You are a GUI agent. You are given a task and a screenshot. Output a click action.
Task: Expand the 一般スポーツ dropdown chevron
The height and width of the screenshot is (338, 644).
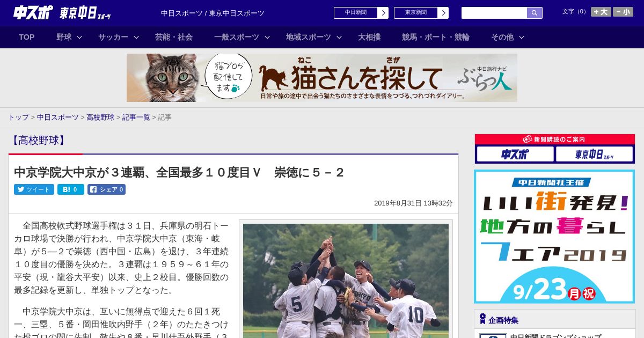[x=267, y=37]
